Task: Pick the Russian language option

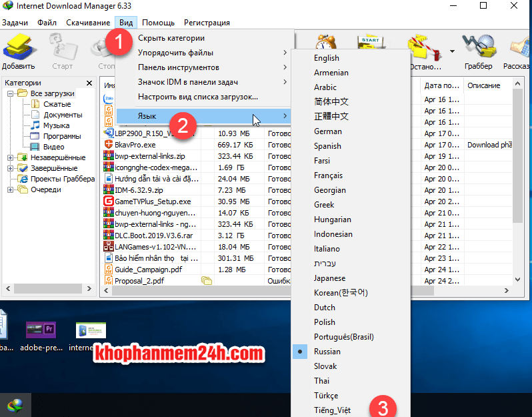Action: [327, 352]
